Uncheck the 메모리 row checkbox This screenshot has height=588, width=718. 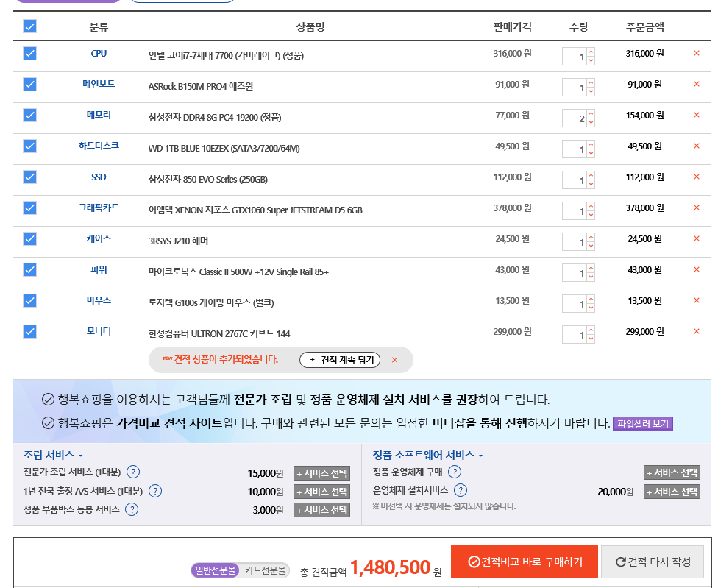[29, 115]
